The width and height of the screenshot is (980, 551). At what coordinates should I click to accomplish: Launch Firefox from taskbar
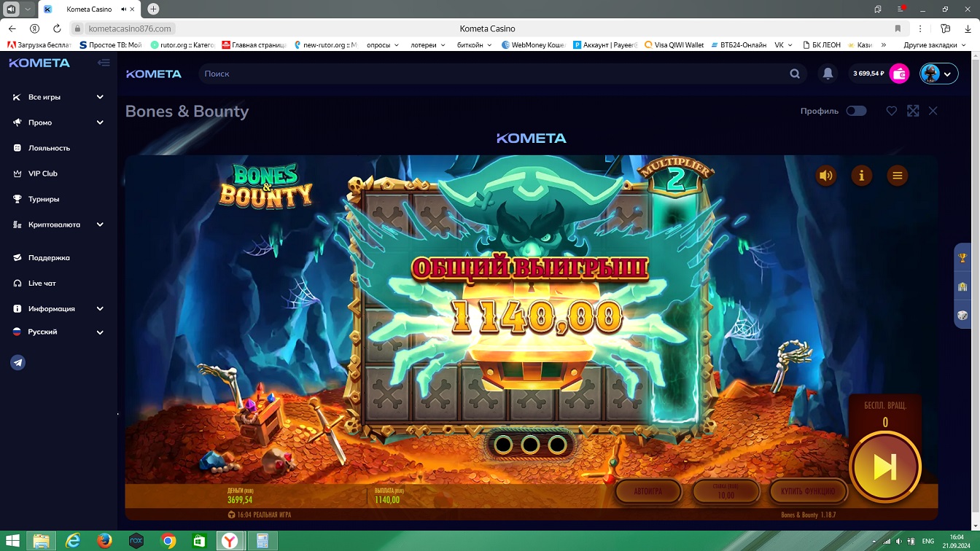coord(104,541)
